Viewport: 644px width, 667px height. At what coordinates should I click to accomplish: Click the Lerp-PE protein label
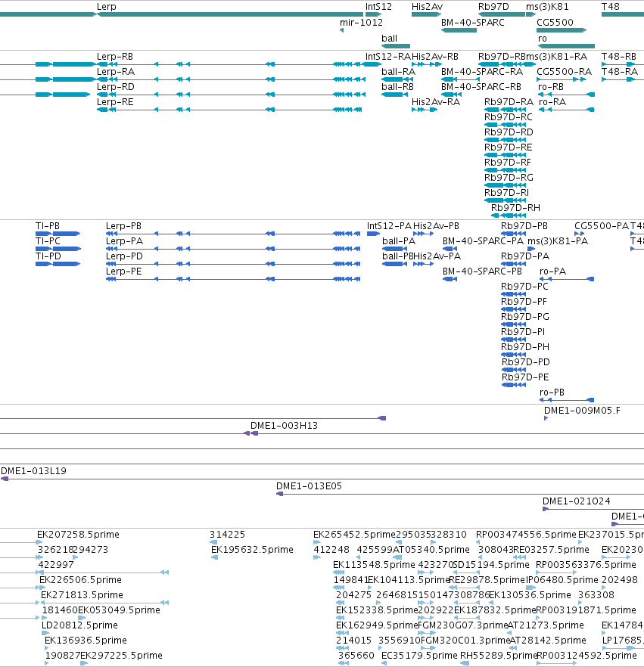pos(124,271)
